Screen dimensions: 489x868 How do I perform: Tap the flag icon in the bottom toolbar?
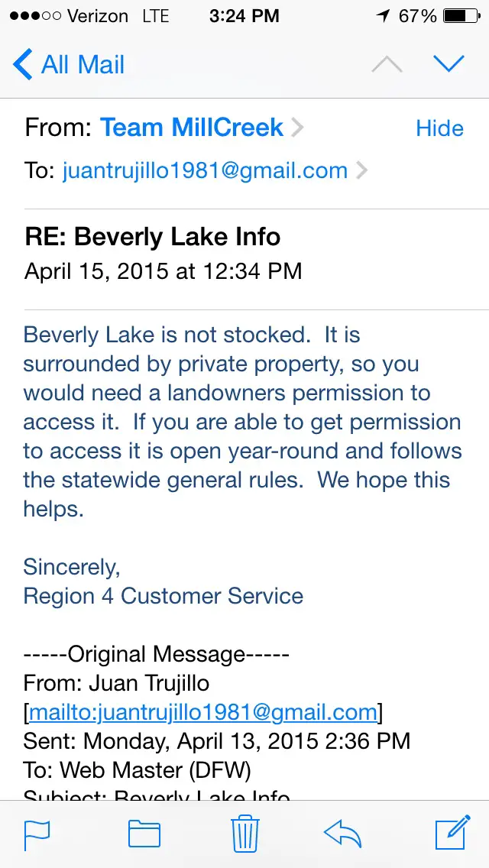(37, 834)
